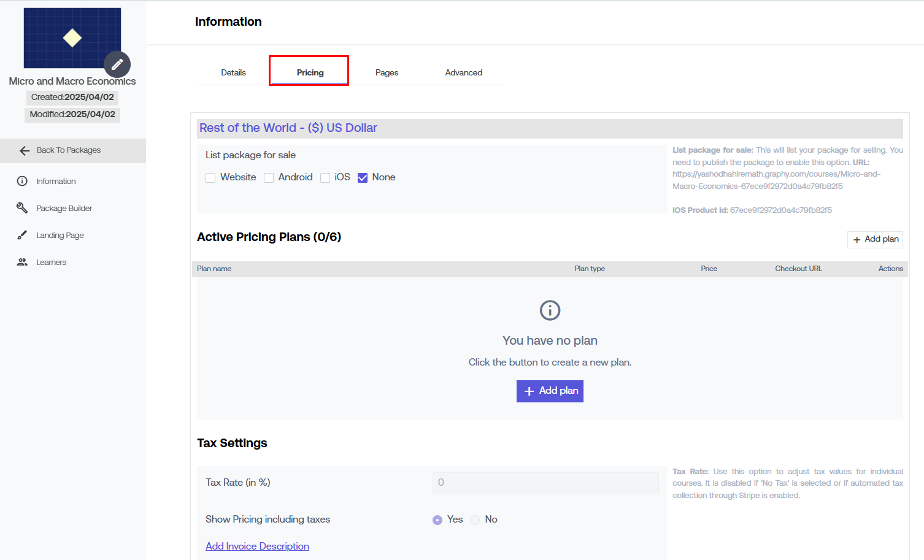Check the iOS listing option

325,178
